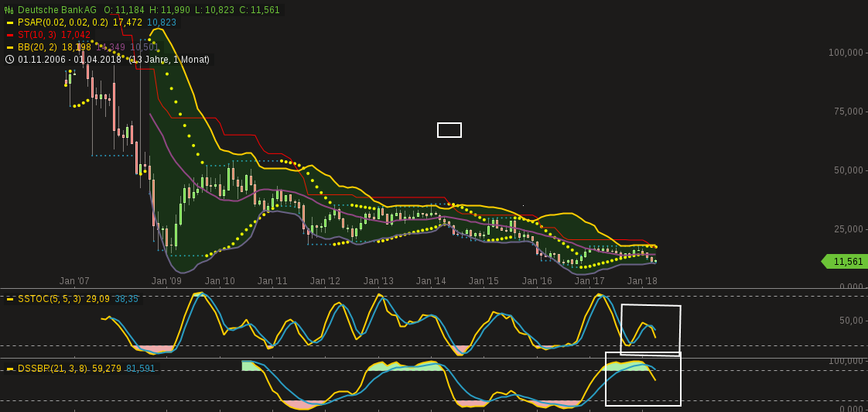Click the yellow SSTOC legend color marker
The image size is (868, 412).
[9, 299]
